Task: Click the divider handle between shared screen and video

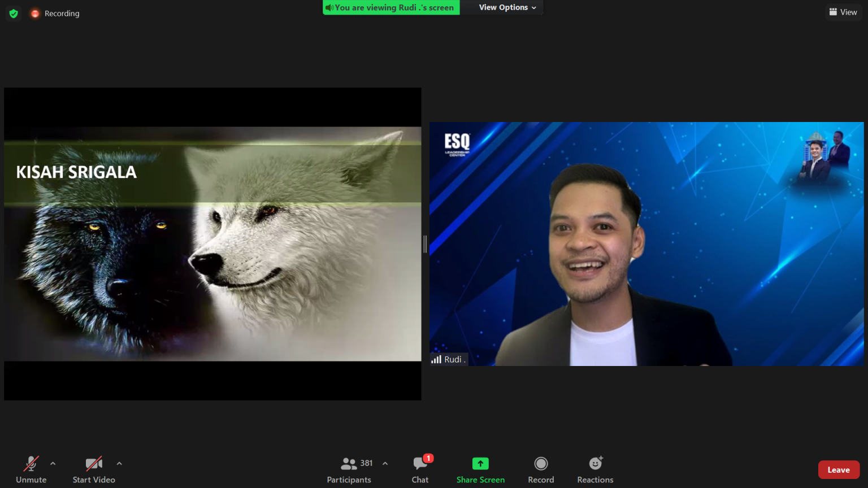Action: click(x=425, y=244)
